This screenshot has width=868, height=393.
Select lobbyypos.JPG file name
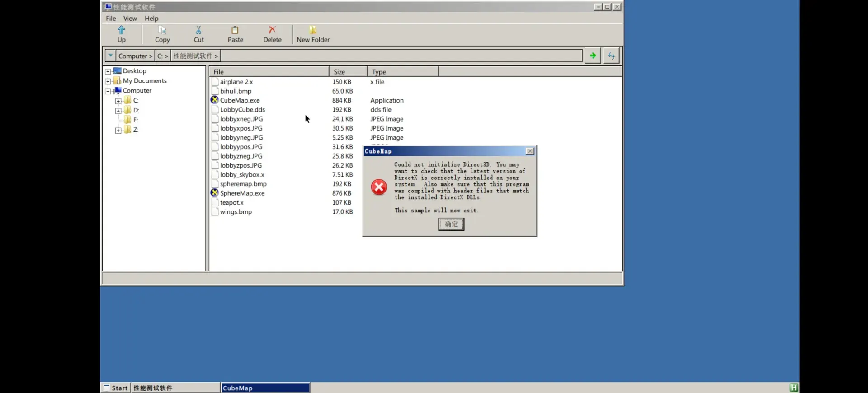pos(241,147)
